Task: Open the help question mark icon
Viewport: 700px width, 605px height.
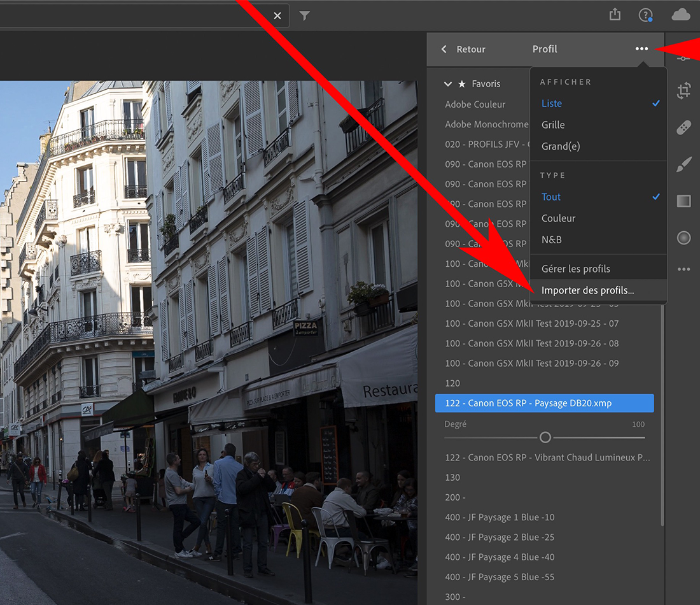Action: [x=645, y=15]
